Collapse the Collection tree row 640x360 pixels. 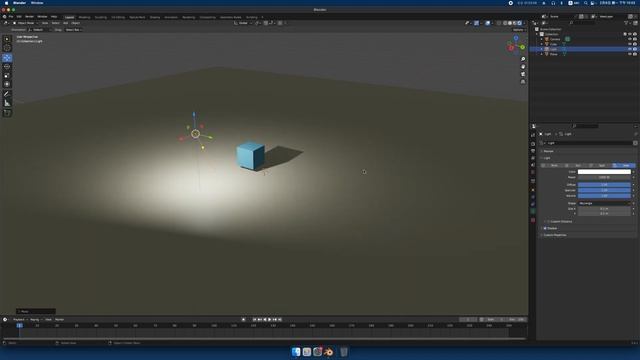537,34
